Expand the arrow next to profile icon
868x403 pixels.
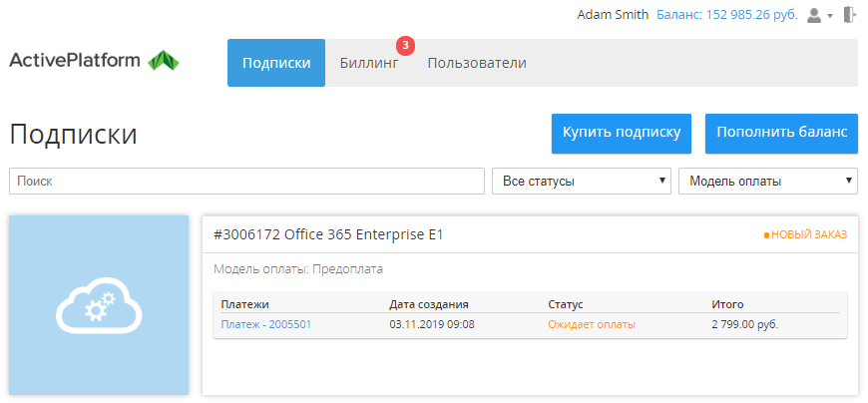tap(830, 16)
